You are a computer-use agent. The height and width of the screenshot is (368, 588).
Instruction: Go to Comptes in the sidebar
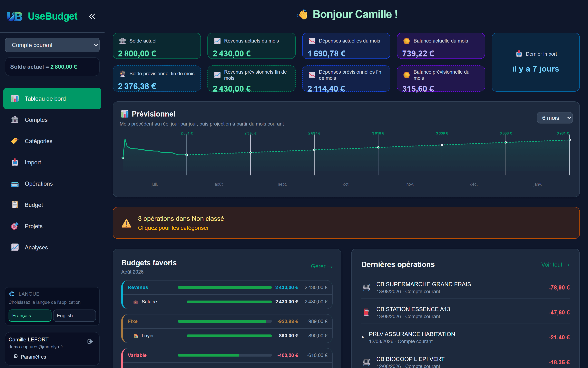click(x=52, y=120)
